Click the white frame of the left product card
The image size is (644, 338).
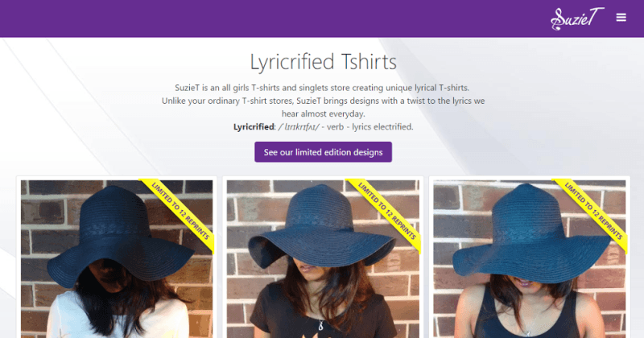(18, 258)
